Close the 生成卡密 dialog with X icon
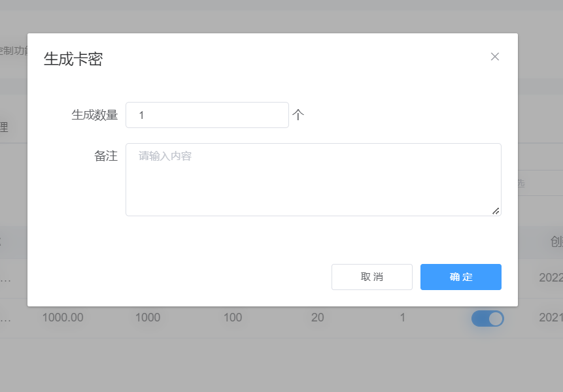Viewport: 563px width, 392px height. tap(495, 57)
